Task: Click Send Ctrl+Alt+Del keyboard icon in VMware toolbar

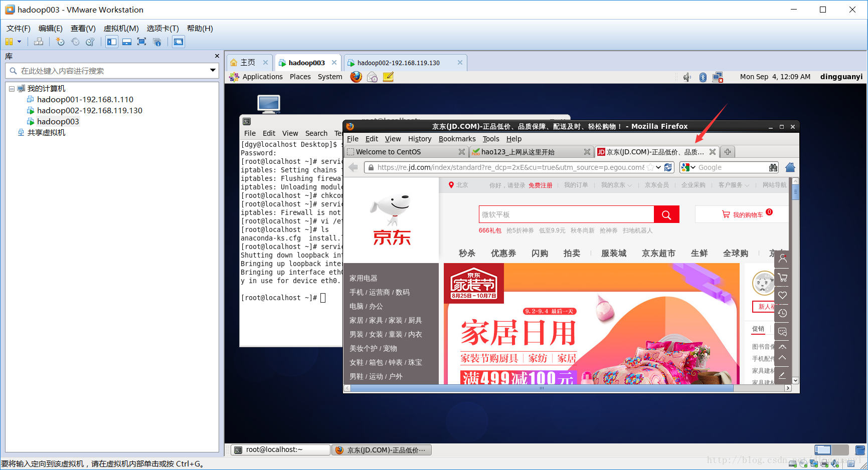Action: (39, 42)
